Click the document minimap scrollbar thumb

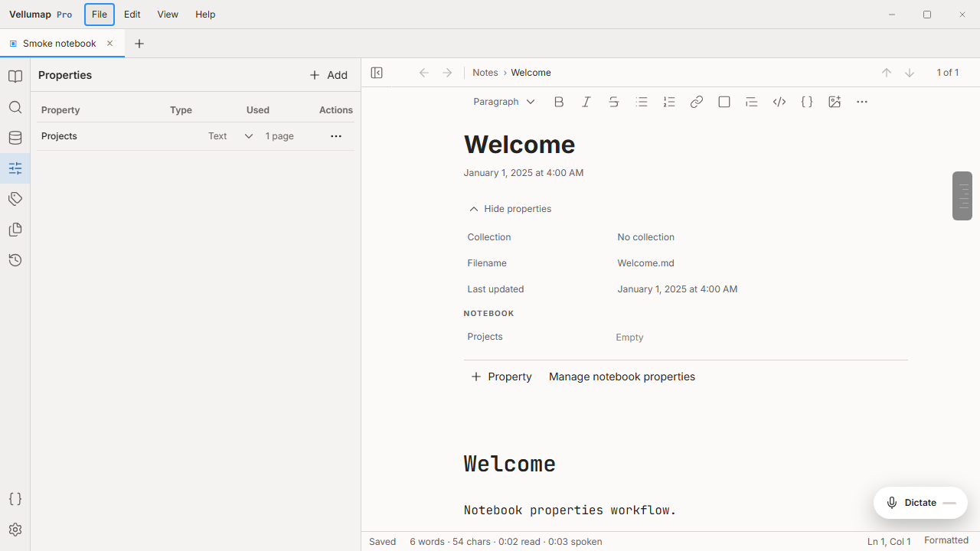[962, 196]
